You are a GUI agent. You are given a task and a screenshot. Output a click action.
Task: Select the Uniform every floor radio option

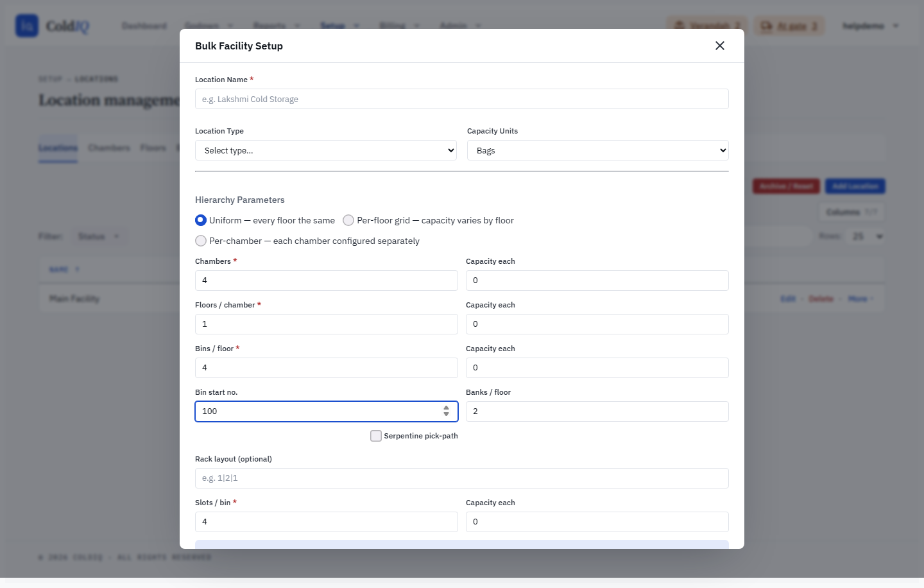(201, 220)
